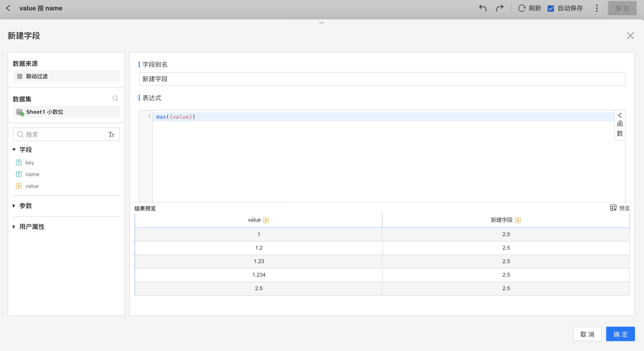Image resolution: width=644 pixels, height=351 pixels.
Task: Expand the 用户属性 section
Action: pyautogui.click(x=14, y=227)
